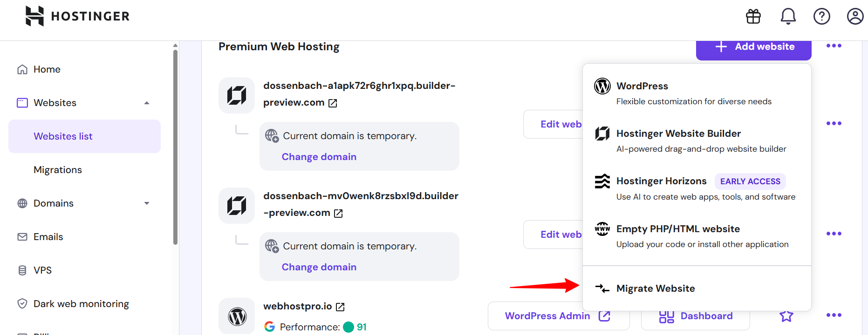Open the user account profile icon
This screenshot has width=868, height=335.
(x=855, y=16)
